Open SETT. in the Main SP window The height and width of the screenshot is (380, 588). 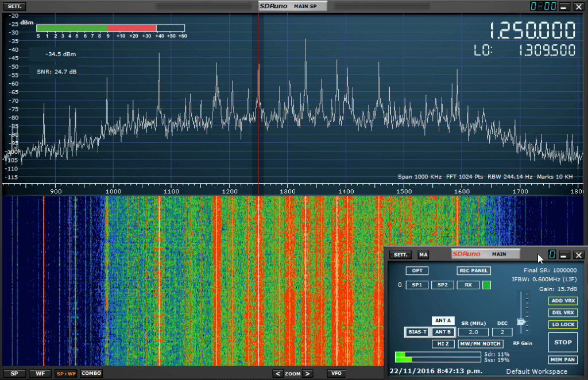pos(14,6)
